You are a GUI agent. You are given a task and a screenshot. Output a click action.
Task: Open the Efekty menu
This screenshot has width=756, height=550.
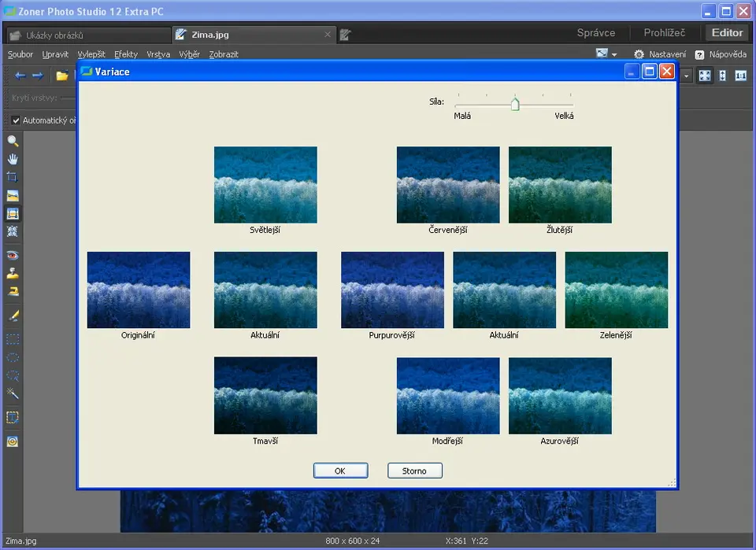click(125, 54)
